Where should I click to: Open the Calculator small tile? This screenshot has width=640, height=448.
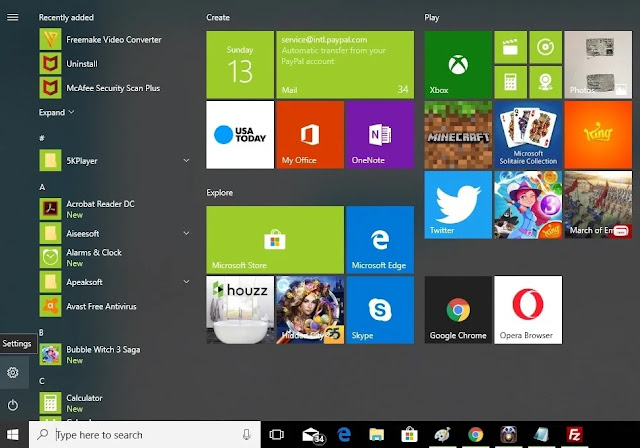(510, 82)
